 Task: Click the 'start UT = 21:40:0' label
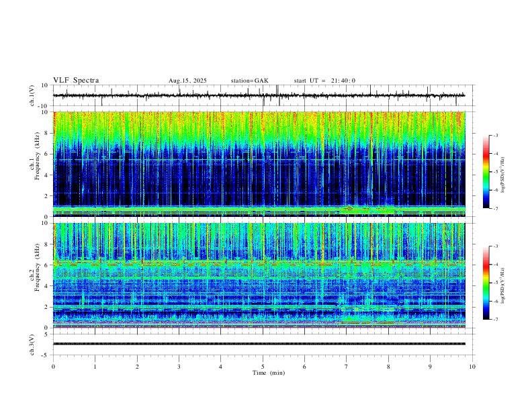point(324,81)
